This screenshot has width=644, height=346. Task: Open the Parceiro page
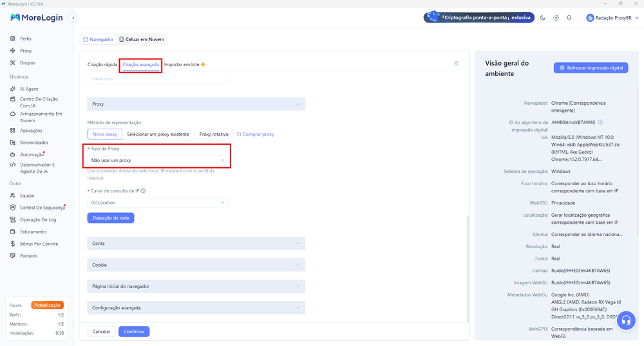(28, 256)
